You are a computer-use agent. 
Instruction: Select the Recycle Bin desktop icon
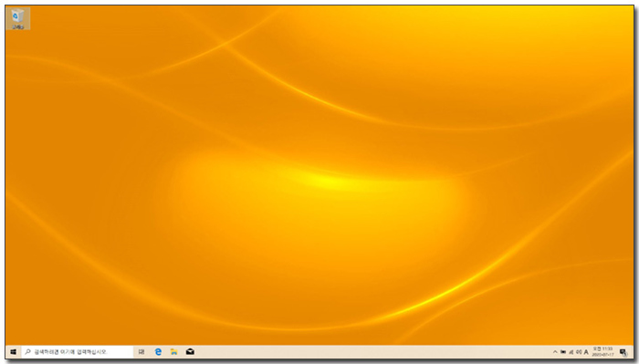click(18, 19)
